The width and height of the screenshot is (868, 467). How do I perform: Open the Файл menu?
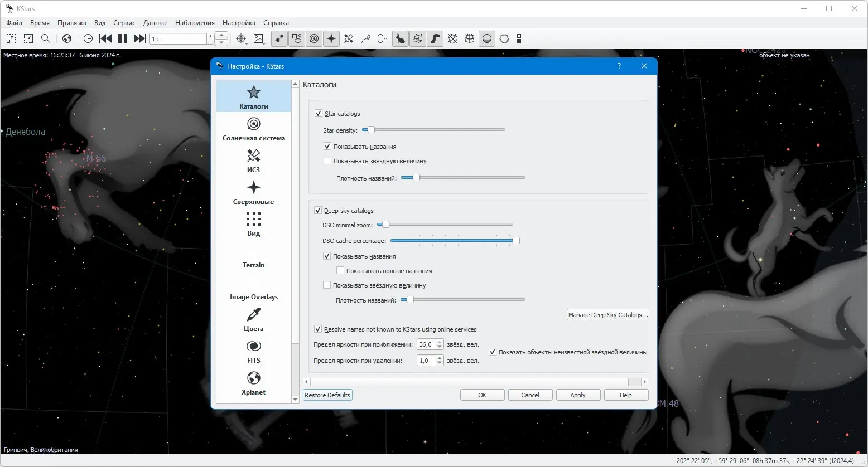coord(15,23)
